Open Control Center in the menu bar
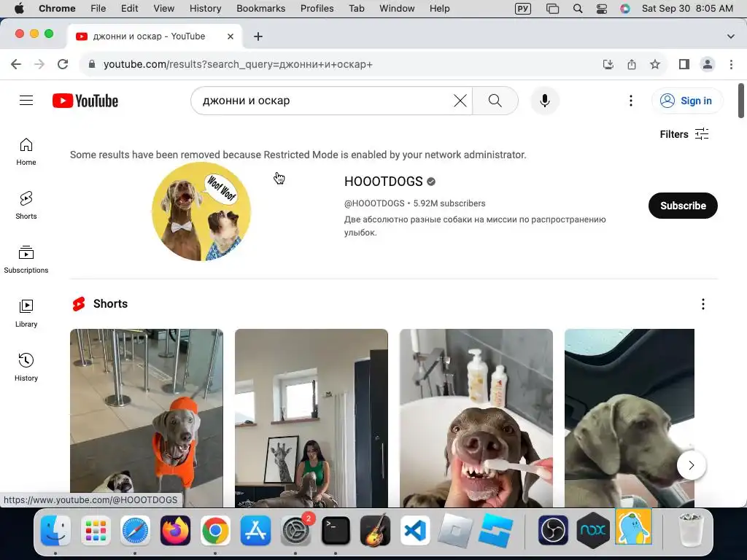Screen dimensions: 747x560 (602, 9)
